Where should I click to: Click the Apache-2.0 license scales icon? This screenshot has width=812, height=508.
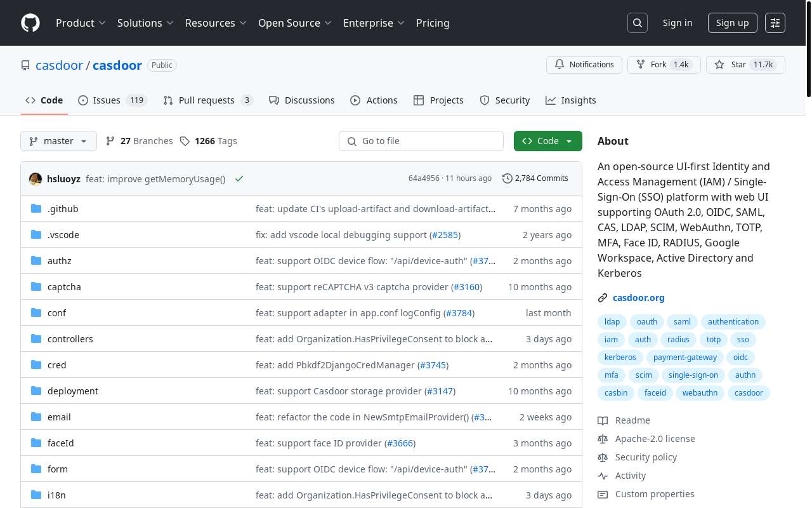(602, 439)
